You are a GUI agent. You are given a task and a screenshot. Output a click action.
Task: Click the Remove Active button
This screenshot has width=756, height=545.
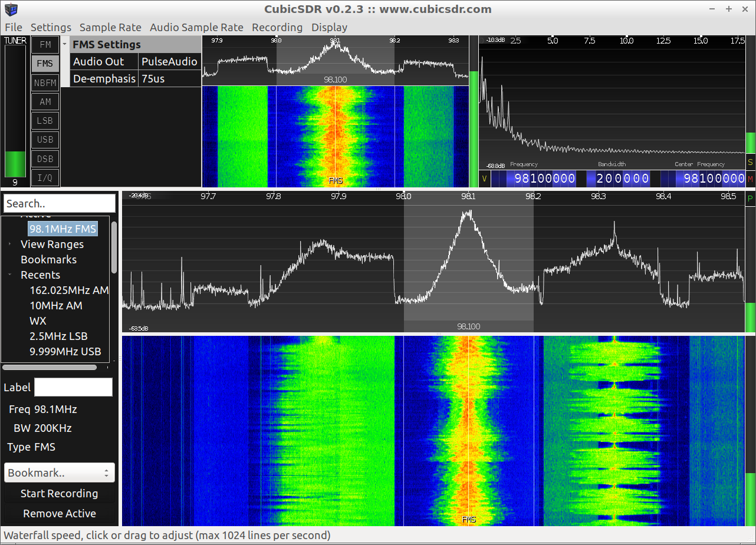point(59,514)
